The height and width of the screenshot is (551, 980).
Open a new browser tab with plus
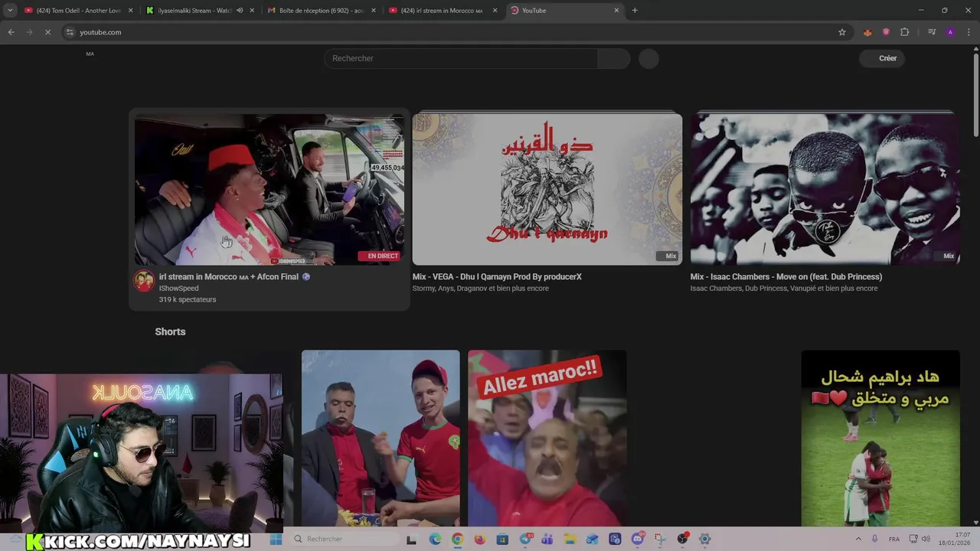tap(635, 11)
